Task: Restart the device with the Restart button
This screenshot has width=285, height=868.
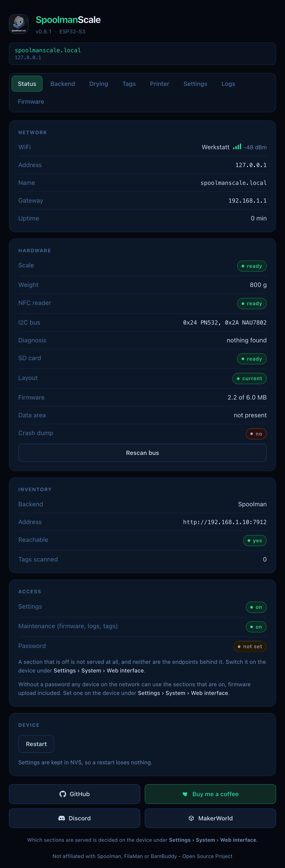Action: pyautogui.click(x=36, y=744)
